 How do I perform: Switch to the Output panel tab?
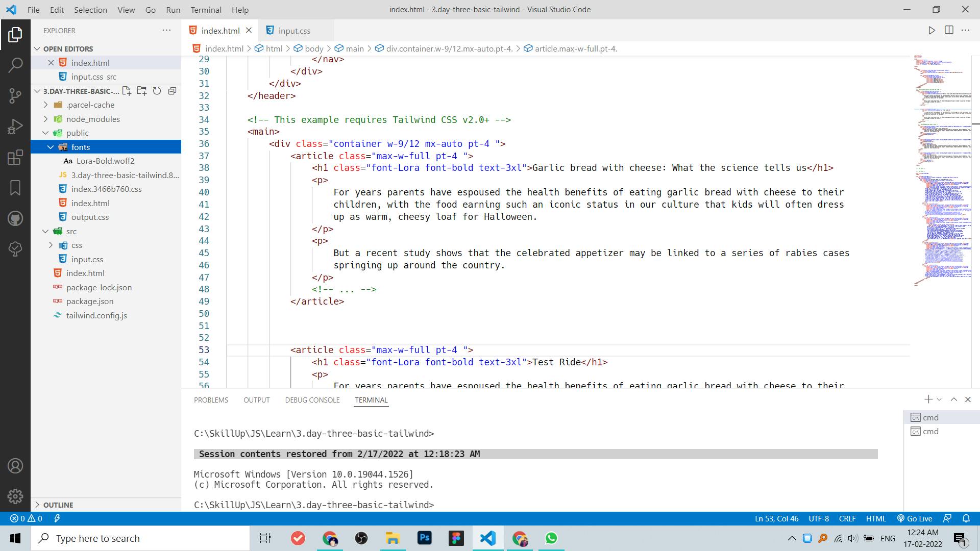point(256,400)
